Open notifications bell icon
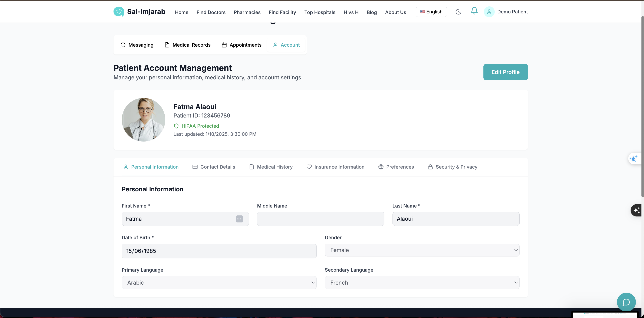Image resolution: width=644 pixels, height=318 pixels. pyautogui.click(x=474, y=11)
